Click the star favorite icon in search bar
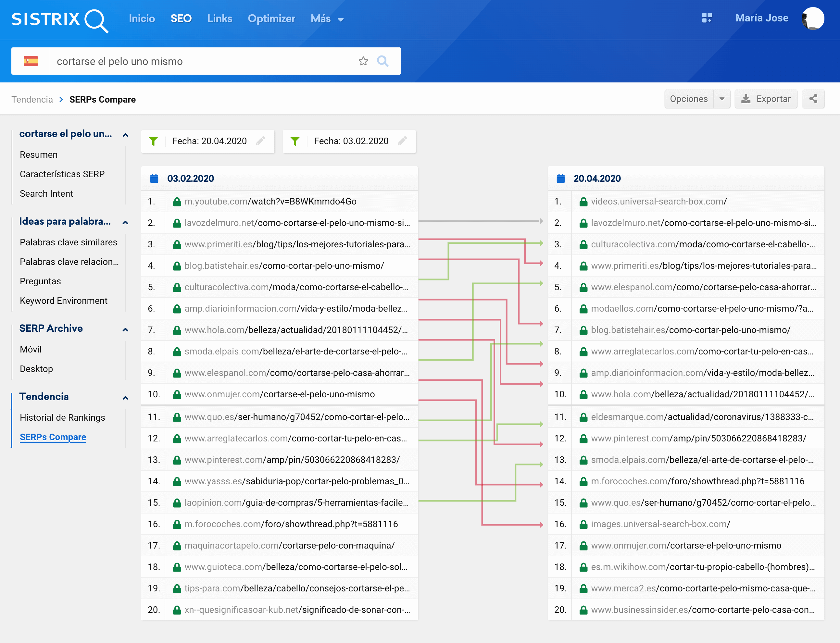 [x=363, y=61]
